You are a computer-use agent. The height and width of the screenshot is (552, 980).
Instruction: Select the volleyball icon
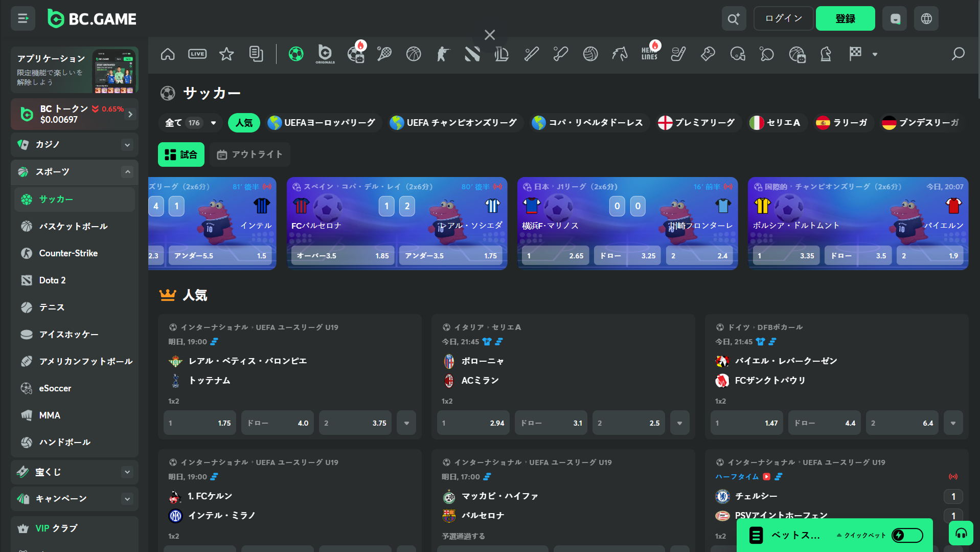click(x=590, y=54)
